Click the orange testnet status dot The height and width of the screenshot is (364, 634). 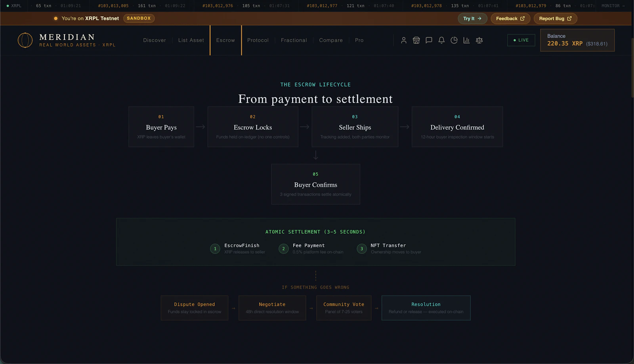55,19
